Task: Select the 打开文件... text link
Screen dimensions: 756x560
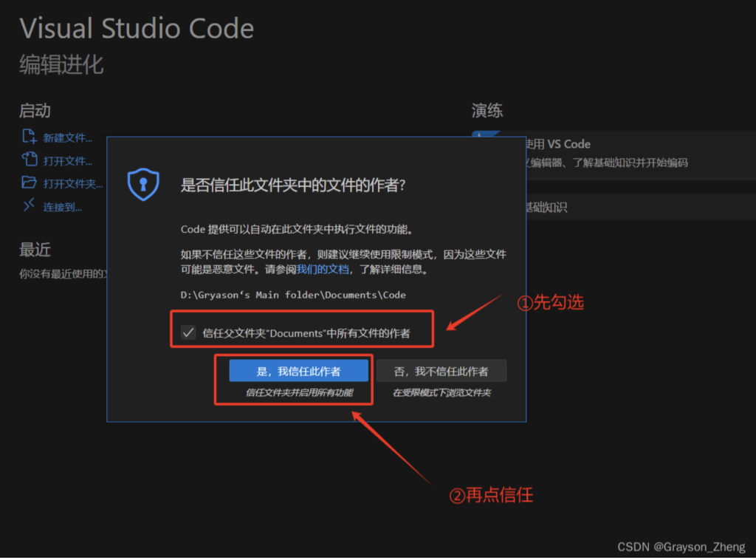Action: pos(67,161)
